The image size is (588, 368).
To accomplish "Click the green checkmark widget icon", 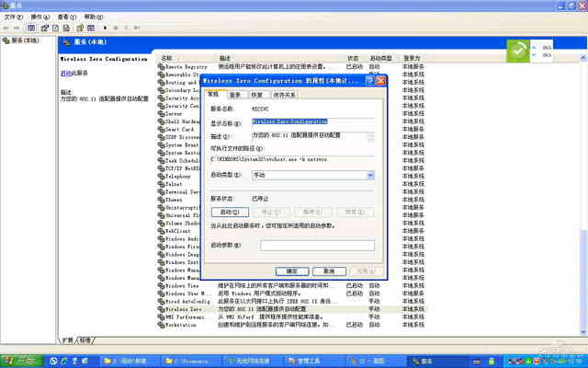I will coord(518,51).
